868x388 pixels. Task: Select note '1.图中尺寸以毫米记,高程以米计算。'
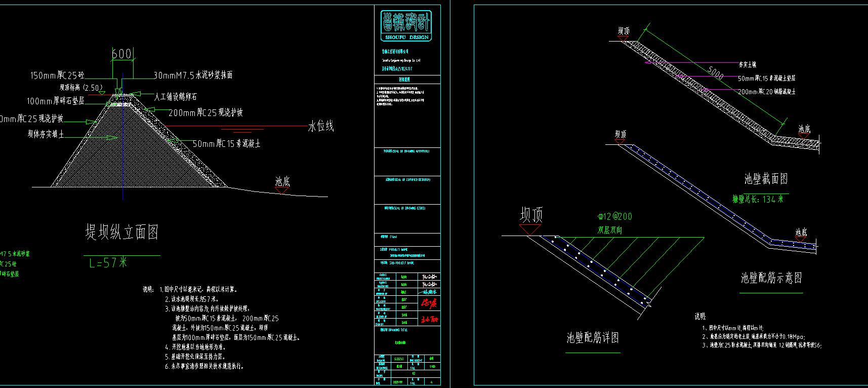[x=198, y=289]
